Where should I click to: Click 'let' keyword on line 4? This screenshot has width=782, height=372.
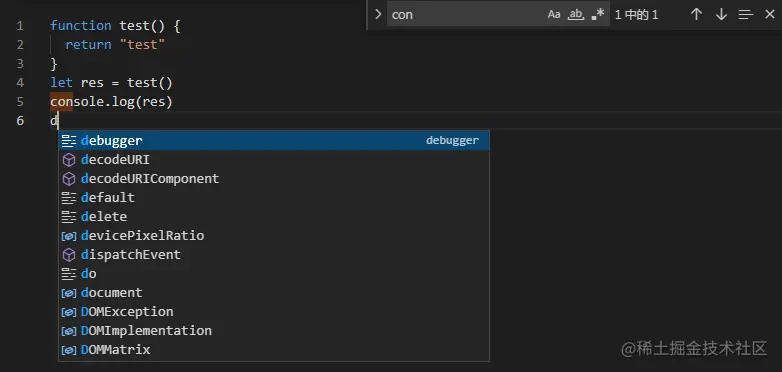point(61,82)
